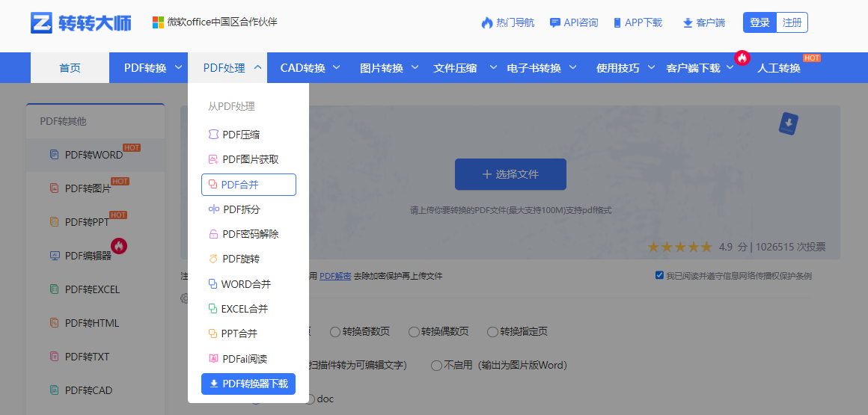Click the 登录 button

coord(759,22)
